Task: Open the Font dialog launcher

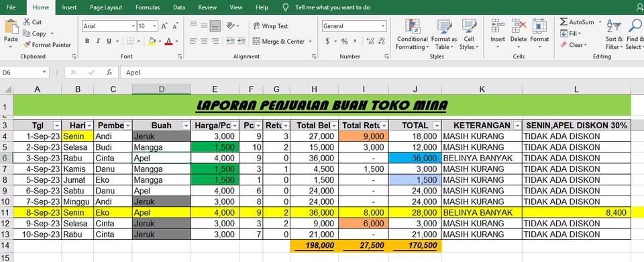Action: pos(180,56)
